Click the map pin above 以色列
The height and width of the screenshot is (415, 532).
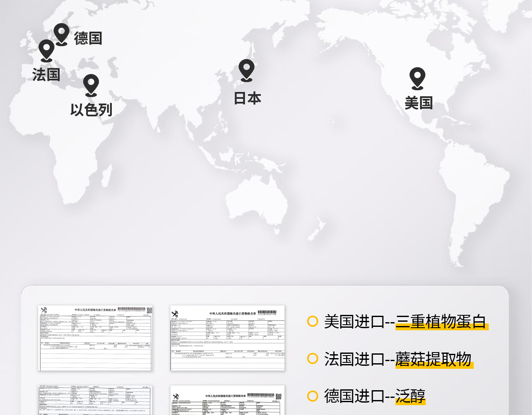coord(91,85)
